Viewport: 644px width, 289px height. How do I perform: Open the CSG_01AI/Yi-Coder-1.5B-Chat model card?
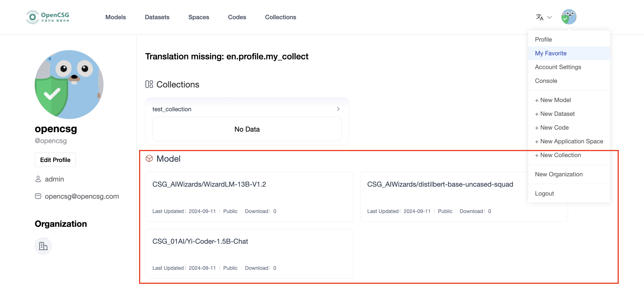[x=249, y=253]
